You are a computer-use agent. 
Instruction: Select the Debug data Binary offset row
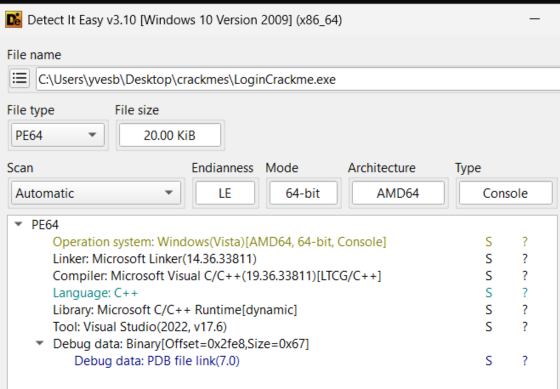click(x=181, y=344)
